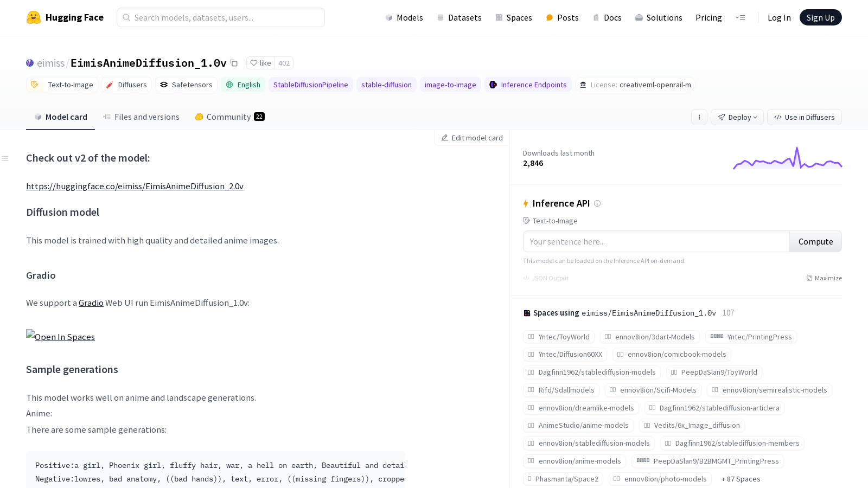Open ennov8ion/semirealistic-models space
Image resolution: width=868 pixels, height=488 pixels.
tap(770, 390)
